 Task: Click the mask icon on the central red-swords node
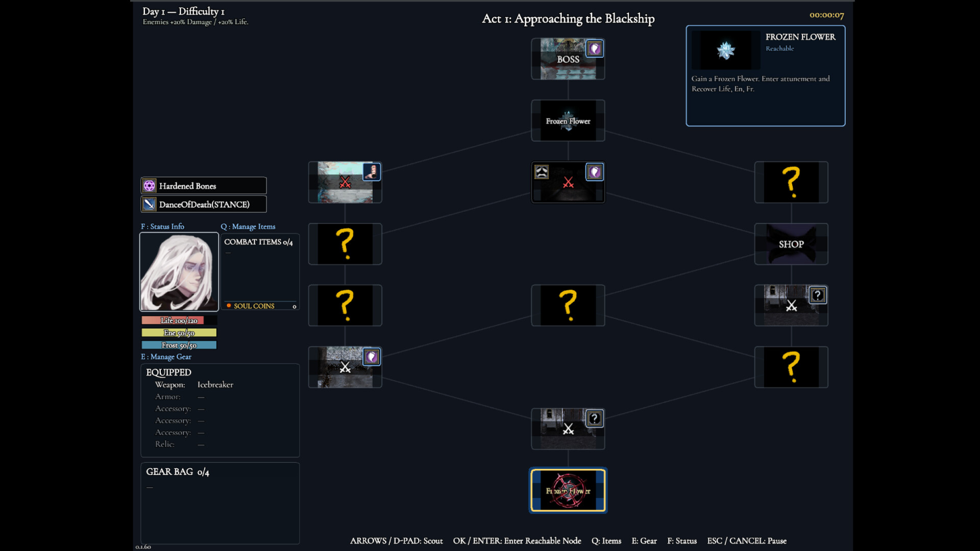(542, 172)
